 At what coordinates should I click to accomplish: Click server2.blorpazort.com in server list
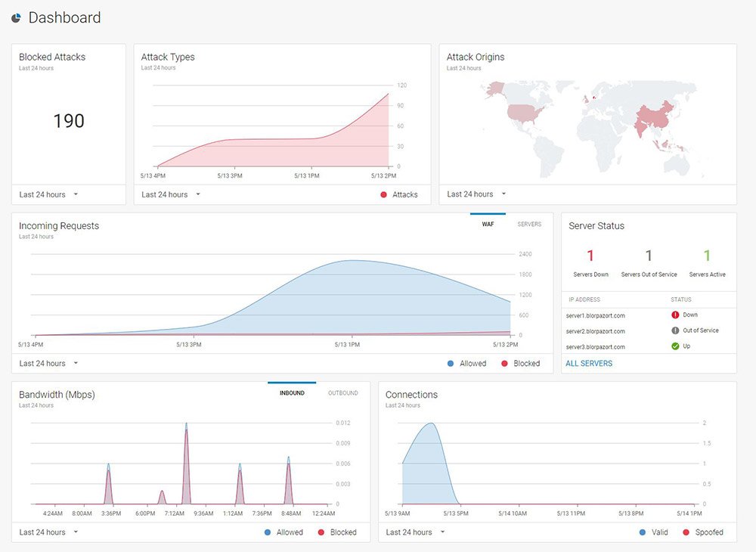[x=595, y=331]
